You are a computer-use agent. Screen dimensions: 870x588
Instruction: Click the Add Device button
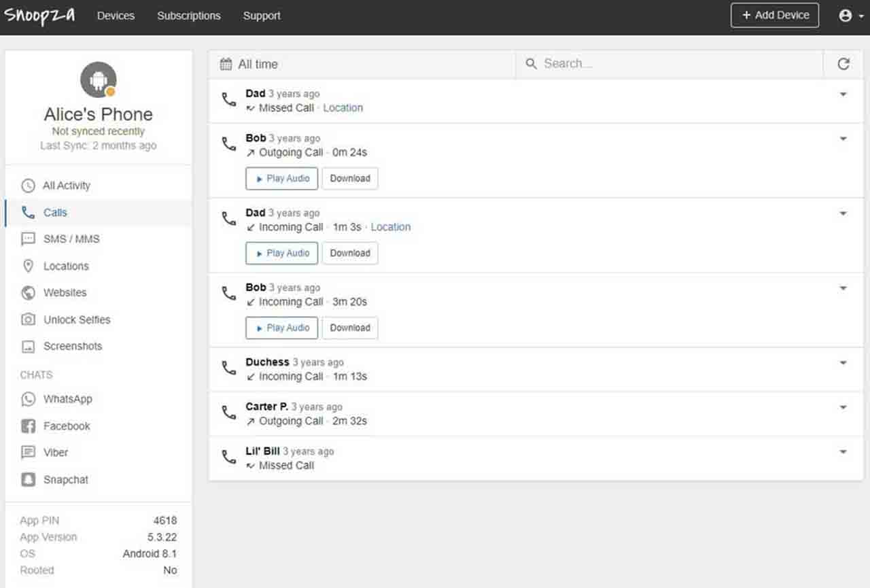coord(775,16)
